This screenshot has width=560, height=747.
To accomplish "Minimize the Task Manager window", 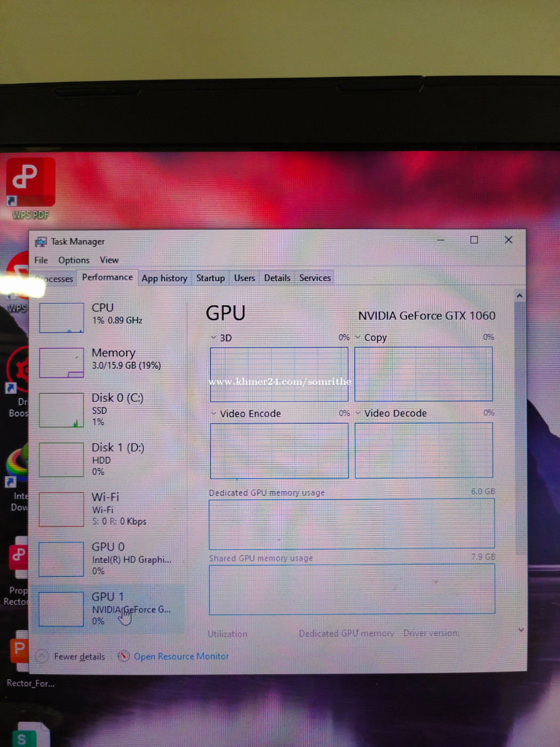I will click(x=441, y=240).
